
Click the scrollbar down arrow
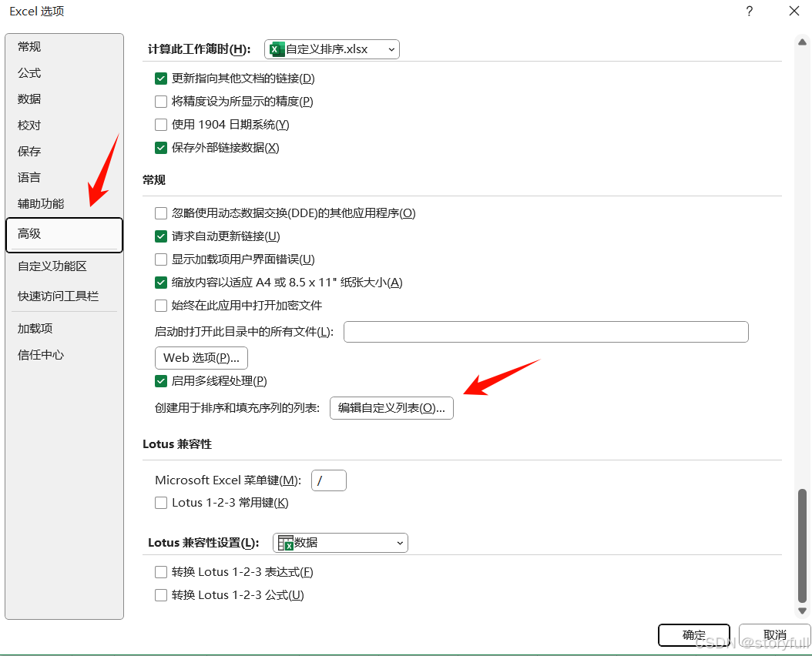click(x=802, y=611)
